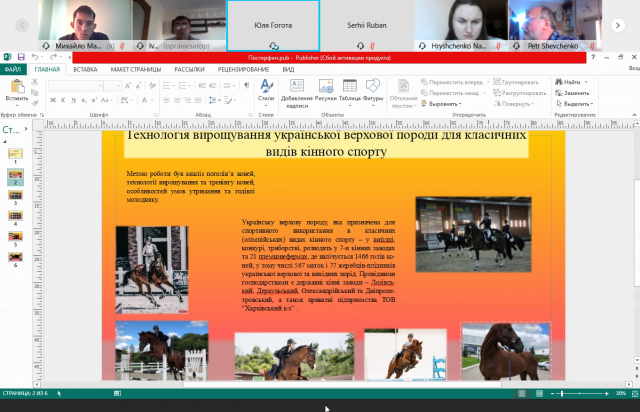Open the ФАЙЛ menu
This screenshot has height=412, width=640.
click(x=13, y=69)
